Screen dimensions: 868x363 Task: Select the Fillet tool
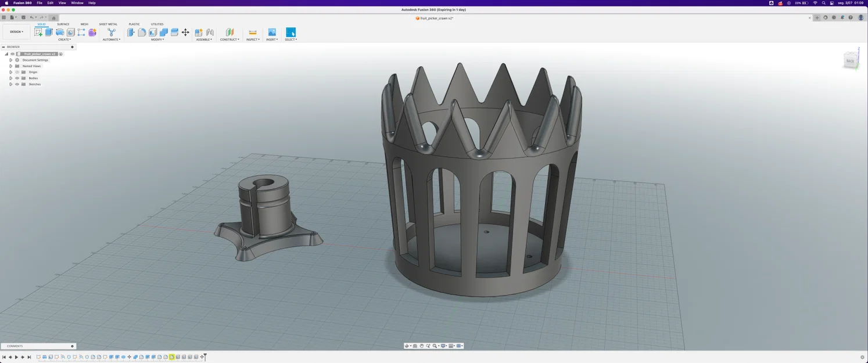tap(142, 33)
